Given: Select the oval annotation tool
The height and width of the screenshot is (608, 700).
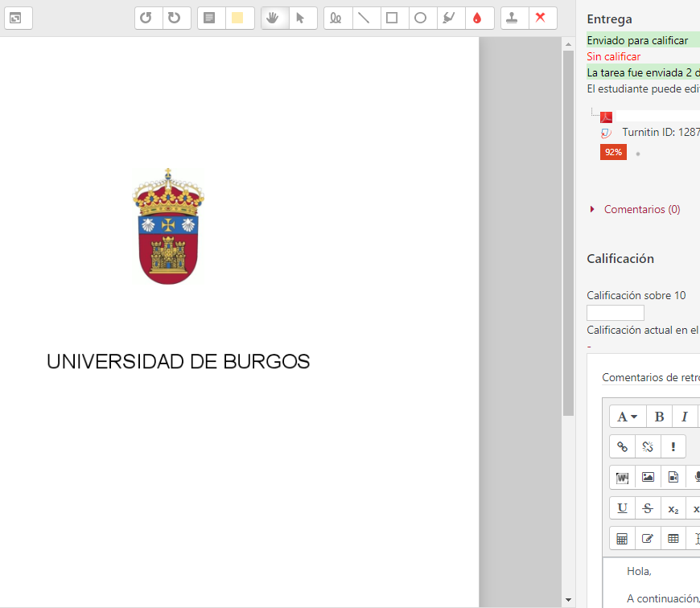Looking at the screenshot, I should [422, 18].
